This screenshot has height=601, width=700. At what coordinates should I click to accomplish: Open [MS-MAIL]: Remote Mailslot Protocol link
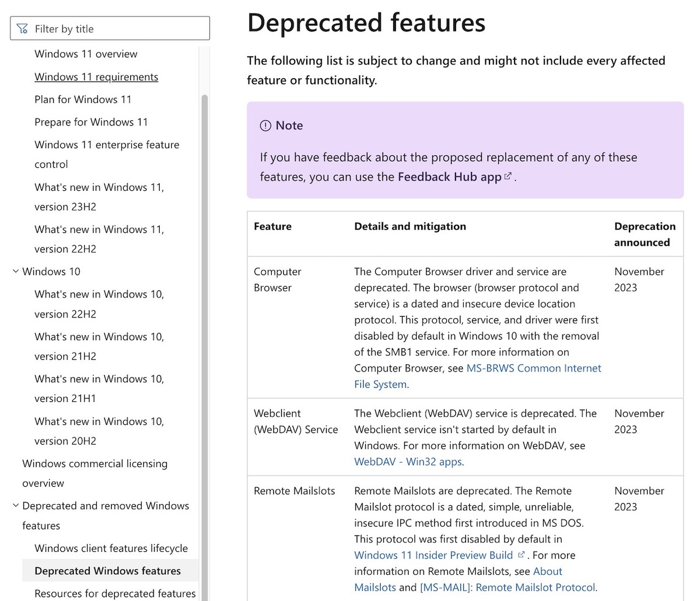[x=508, y=587]
